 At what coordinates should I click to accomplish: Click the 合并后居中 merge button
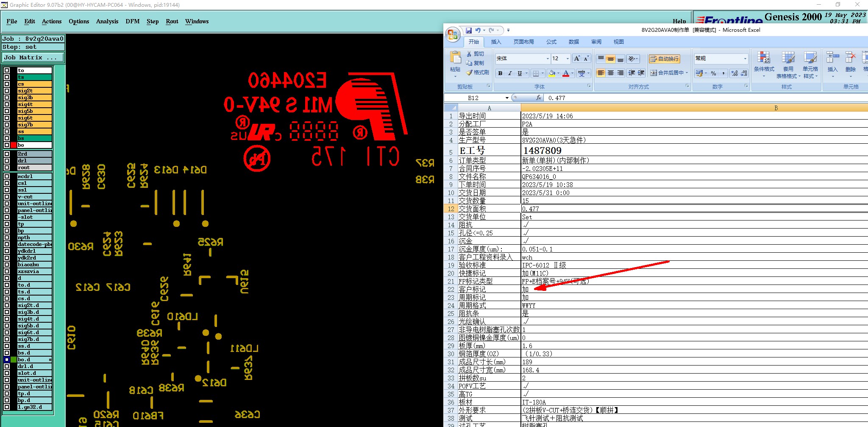tap(667, 73)
